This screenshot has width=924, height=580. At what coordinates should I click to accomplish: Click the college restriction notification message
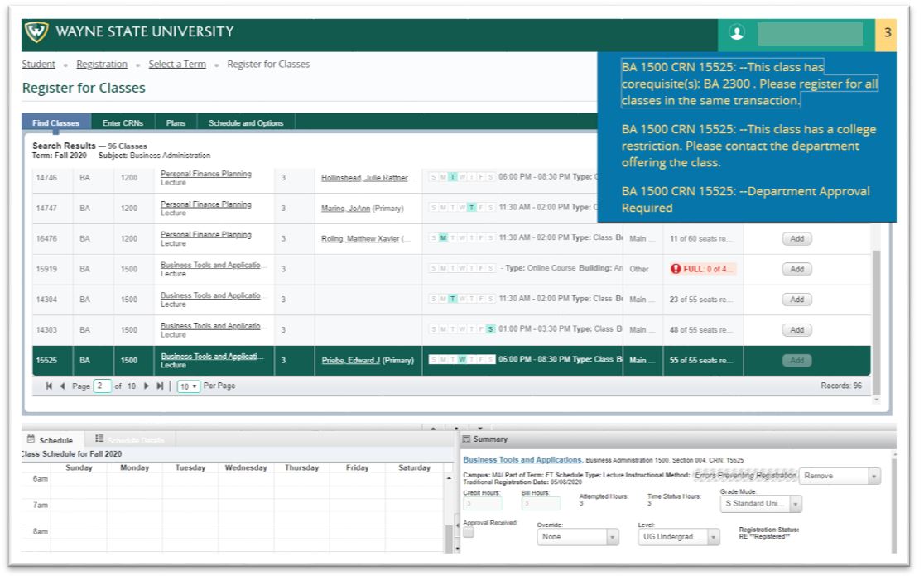coord(749,146)
